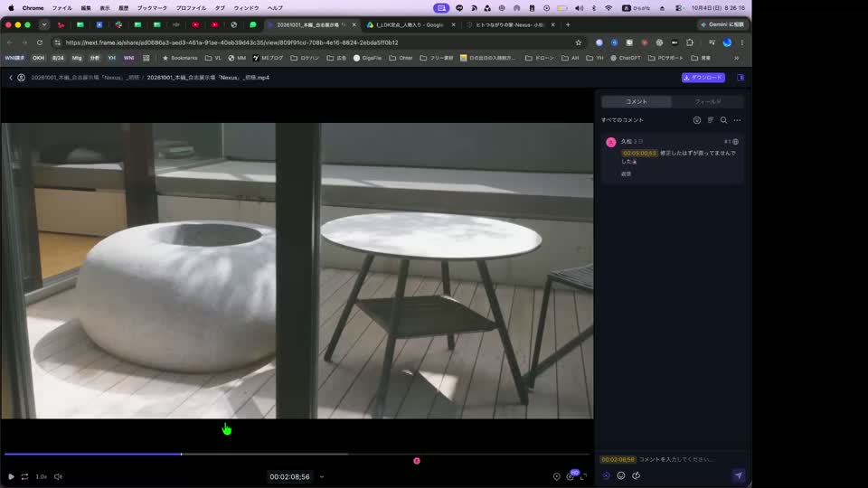Open timecode format dropdown arrow

pyautogui.click(x=322, y=476)
